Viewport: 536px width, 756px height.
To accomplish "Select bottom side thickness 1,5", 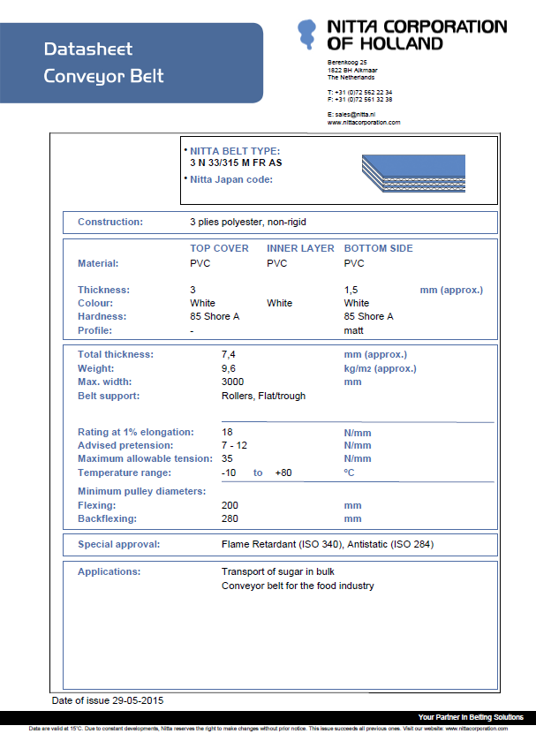I will pos(351,290).
